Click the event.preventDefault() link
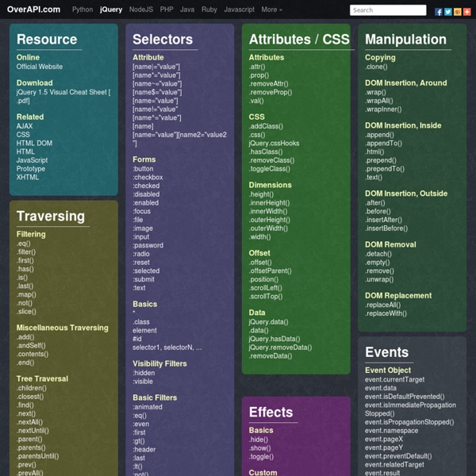The image size is (476, 476). point(398,455)
